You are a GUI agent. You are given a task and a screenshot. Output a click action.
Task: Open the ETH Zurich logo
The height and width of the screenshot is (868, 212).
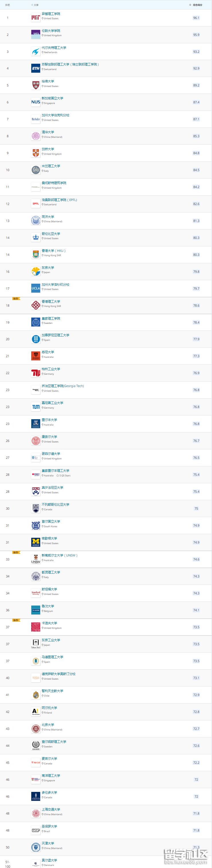tap(36, 68)
